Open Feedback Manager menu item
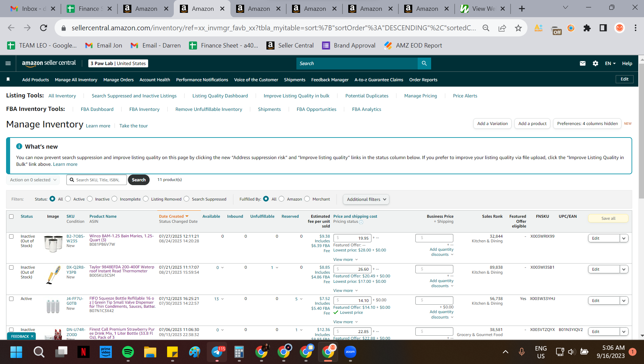This screenshot has width=644, height=364. click(x=330, y=80)
